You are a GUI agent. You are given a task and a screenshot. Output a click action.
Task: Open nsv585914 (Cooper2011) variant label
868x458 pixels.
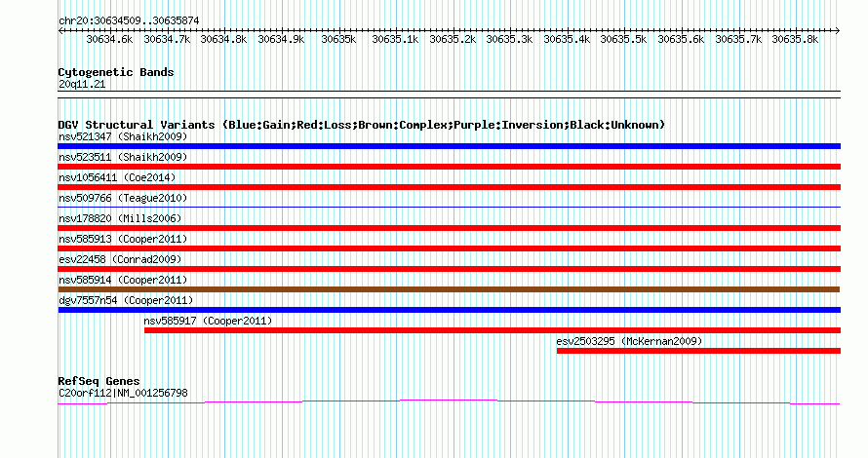click(123, 280)
